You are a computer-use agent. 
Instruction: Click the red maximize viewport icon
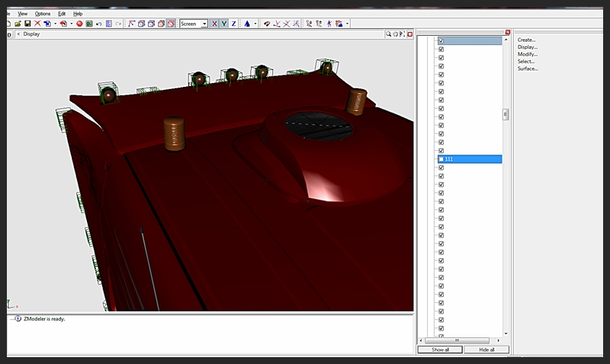pyautogui.click(x=409, y=34)
